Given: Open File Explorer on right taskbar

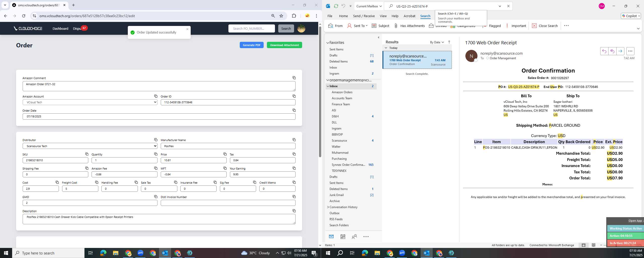Looking at the screenshot, I should click(377, 253).
